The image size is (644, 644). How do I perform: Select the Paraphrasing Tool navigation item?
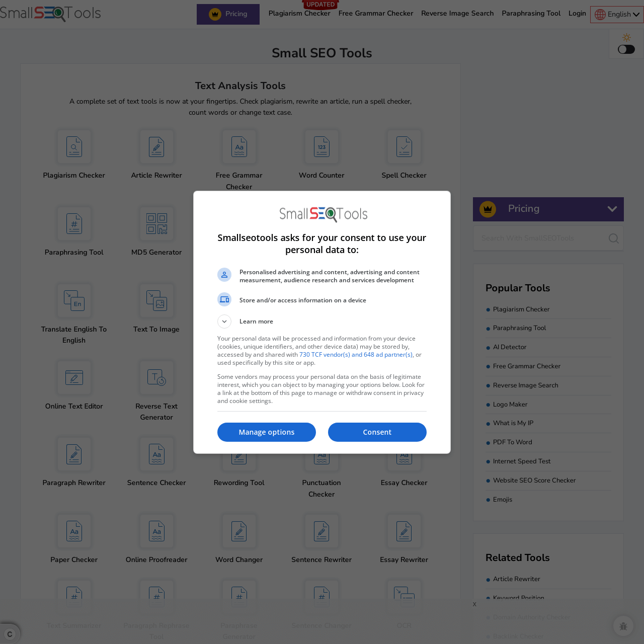tap(531, 13)
